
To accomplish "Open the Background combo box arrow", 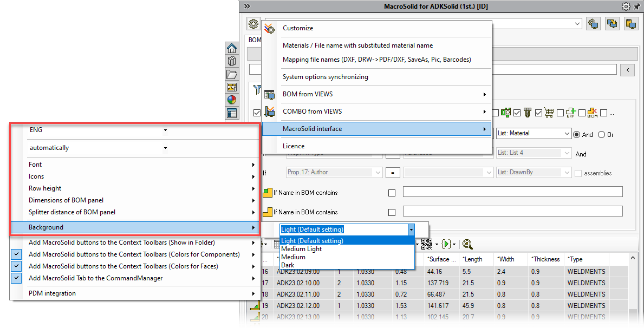I will click(x=411, y=229).
